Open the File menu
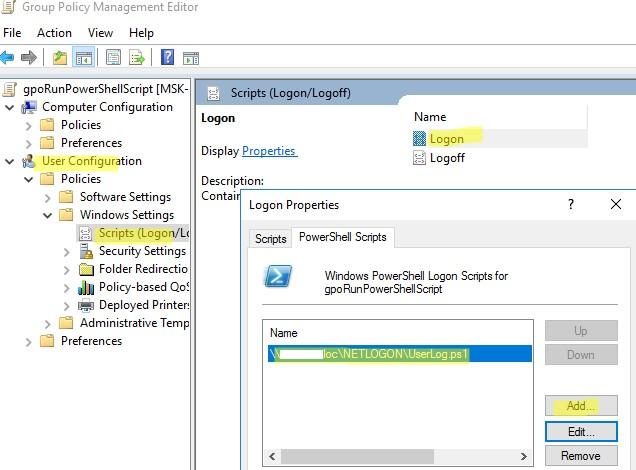Screen dimensions: 636x470 click(12, 33)
